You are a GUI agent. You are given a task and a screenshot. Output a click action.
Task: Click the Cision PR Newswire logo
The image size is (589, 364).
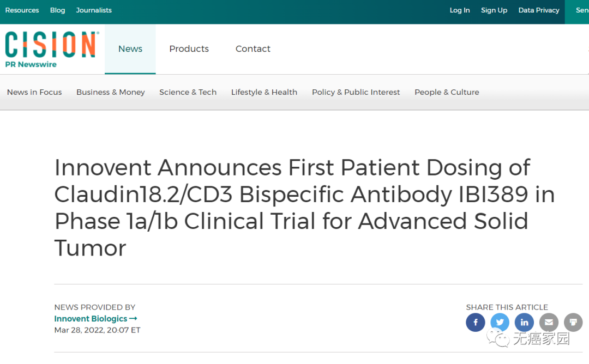[52, 49]
